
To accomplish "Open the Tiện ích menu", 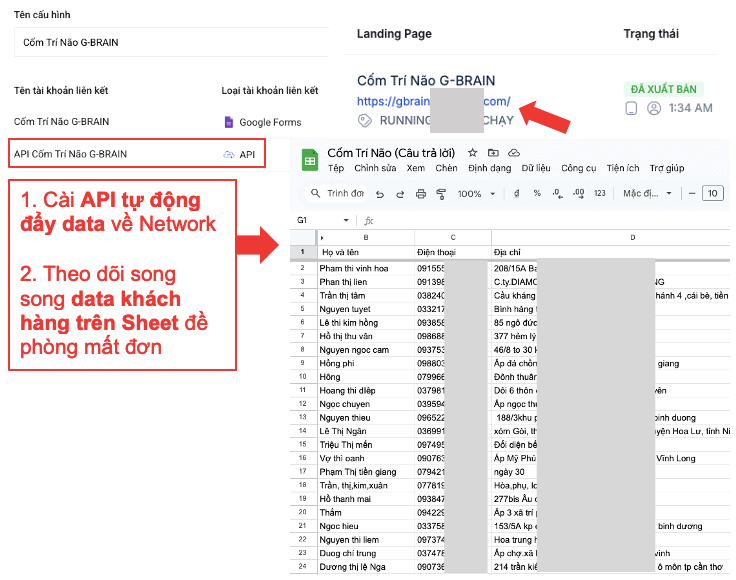I will point(623,168).
